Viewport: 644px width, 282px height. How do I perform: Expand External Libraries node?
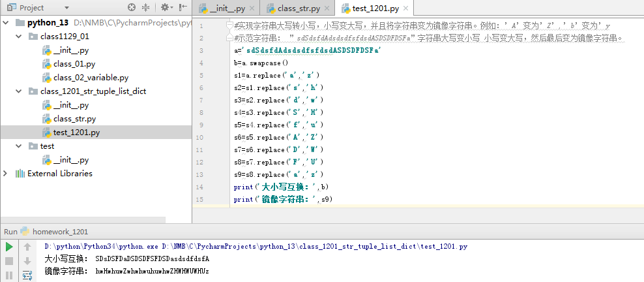pyautogui.click(x=7, y=174)
